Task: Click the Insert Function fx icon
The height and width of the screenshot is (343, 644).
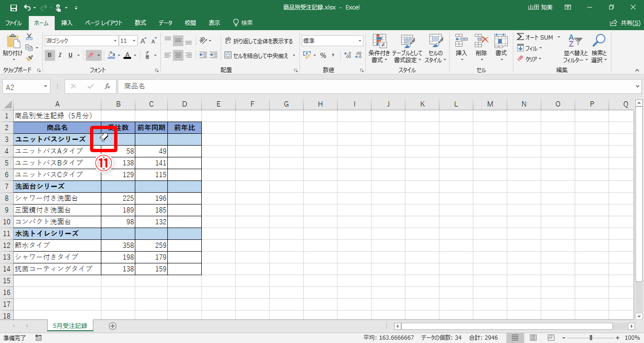Action: [107, 87]
